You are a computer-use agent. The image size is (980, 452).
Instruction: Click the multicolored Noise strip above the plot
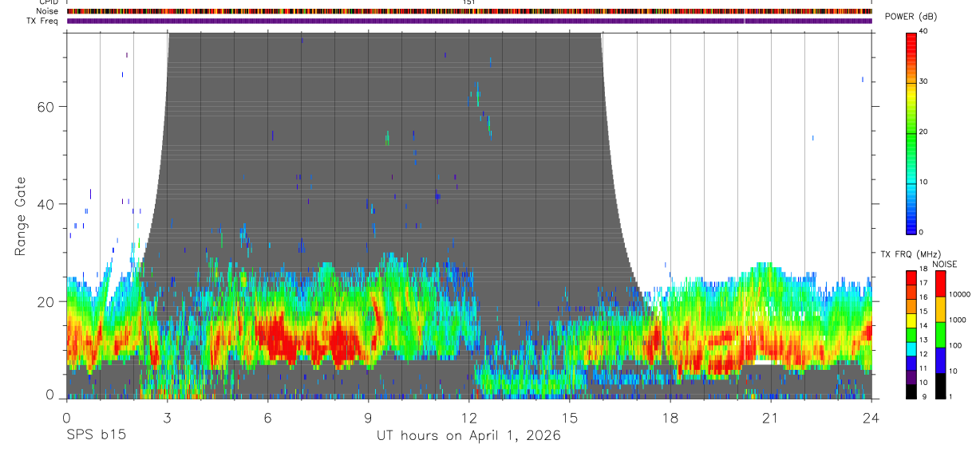coord(469,11)
